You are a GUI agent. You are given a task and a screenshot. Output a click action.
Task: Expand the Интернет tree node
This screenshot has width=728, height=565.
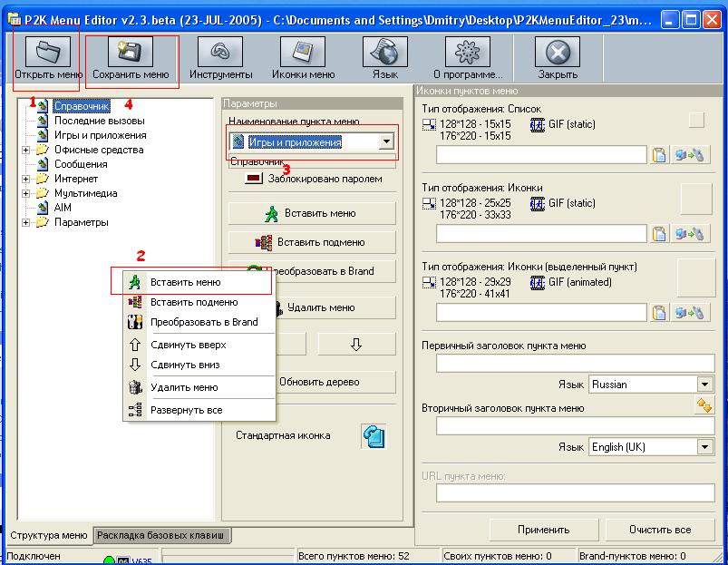tap(26, 179)
